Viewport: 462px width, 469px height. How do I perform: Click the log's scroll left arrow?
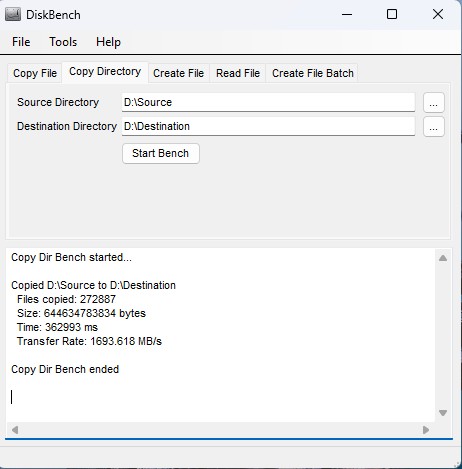15,430
